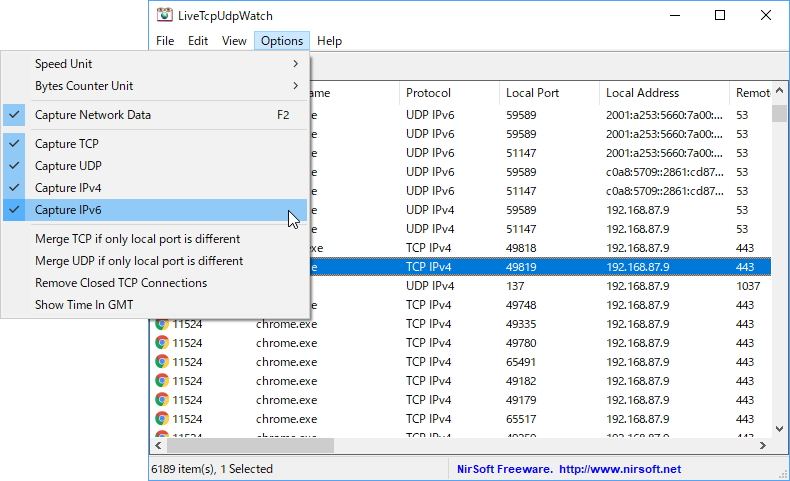This screenshot has height=481, width=790.
Task: Click the vertical scrollbar up arrow
Action: [x=779, y=91]
